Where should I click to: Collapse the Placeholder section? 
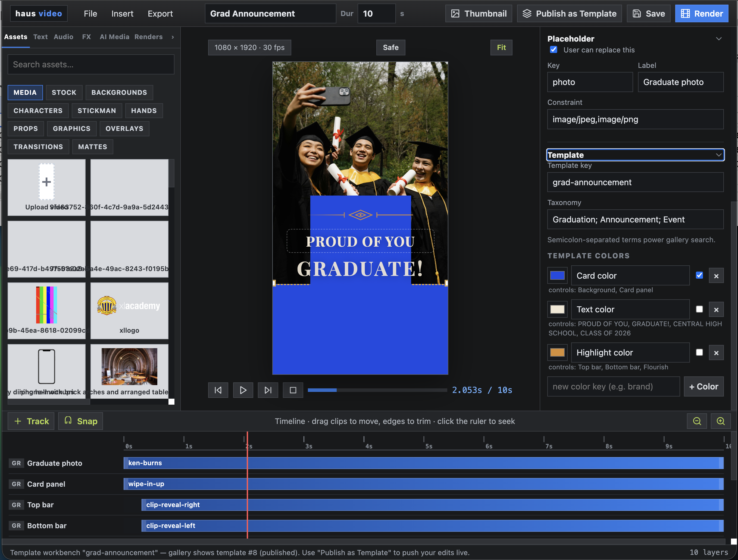[719, 39]
